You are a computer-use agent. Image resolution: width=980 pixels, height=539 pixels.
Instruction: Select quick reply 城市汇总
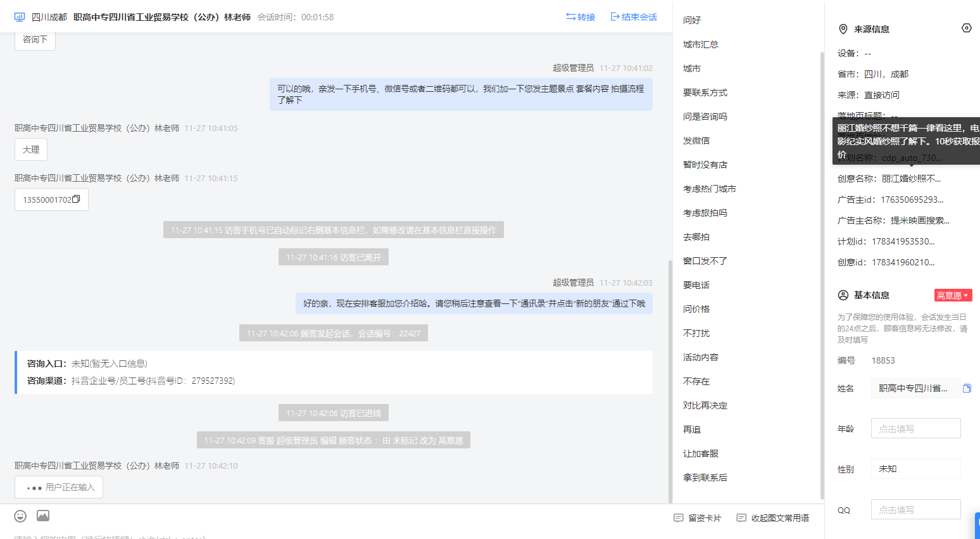pos(701,44)
